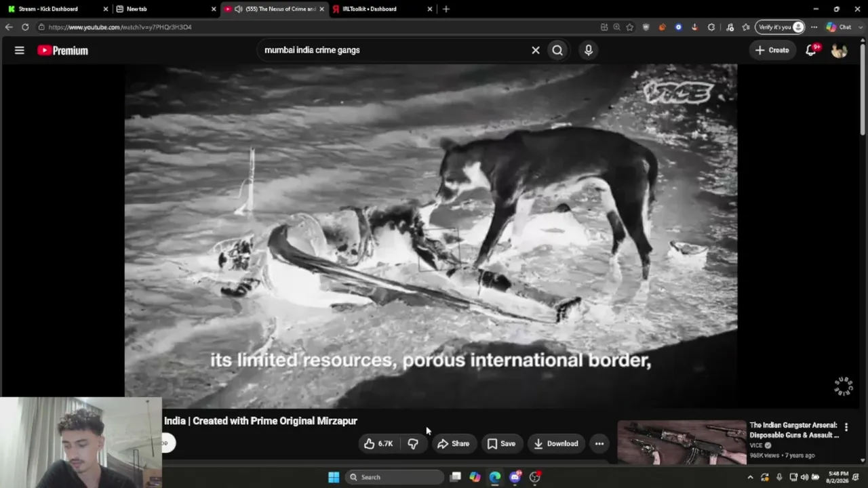The image size is (868, 488).
Task: Open more video actions ellipsis
Action: (599, 444)
